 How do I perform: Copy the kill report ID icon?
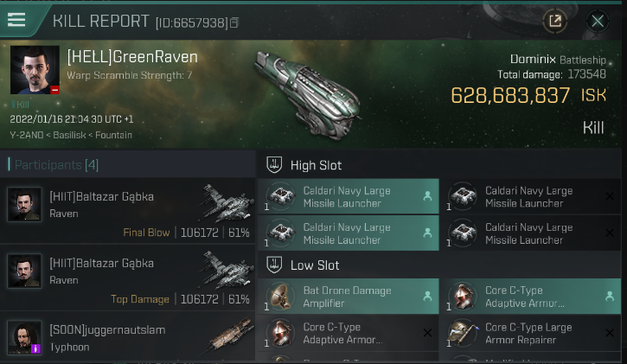coord(234,22)
